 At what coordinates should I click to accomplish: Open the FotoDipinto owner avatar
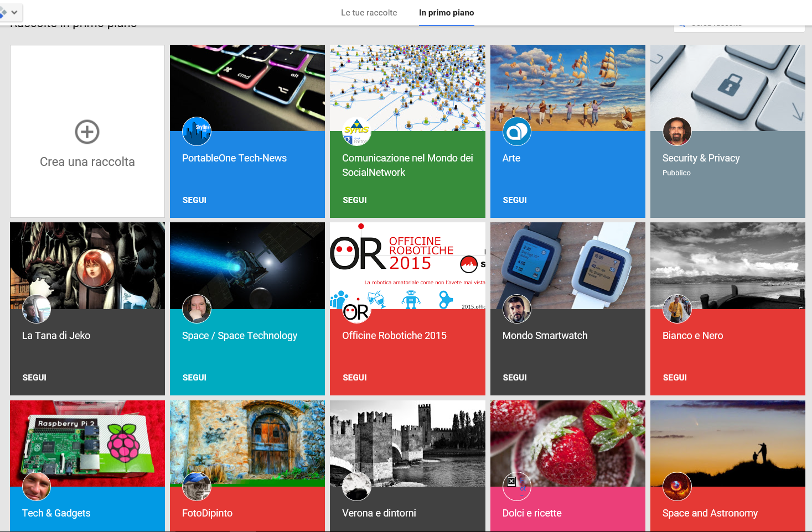(x=196, y=487)
